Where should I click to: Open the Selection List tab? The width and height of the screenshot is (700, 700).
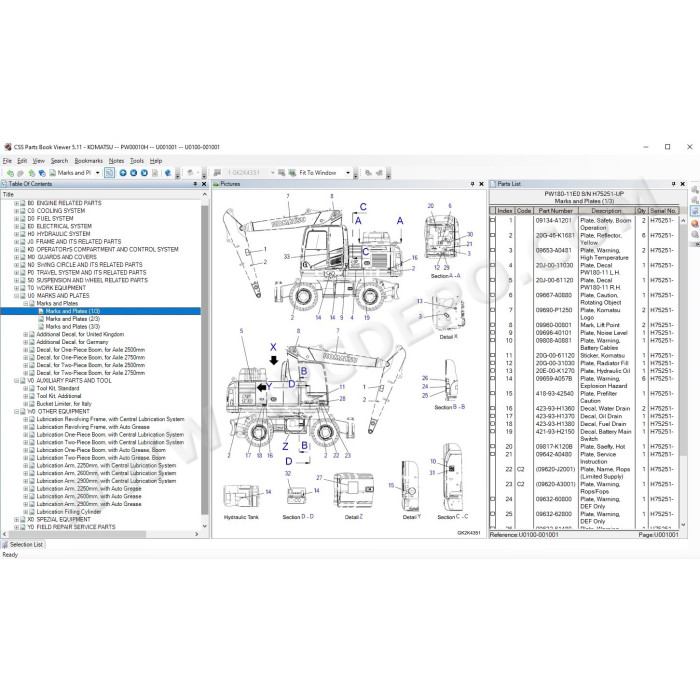click(23, 545)
